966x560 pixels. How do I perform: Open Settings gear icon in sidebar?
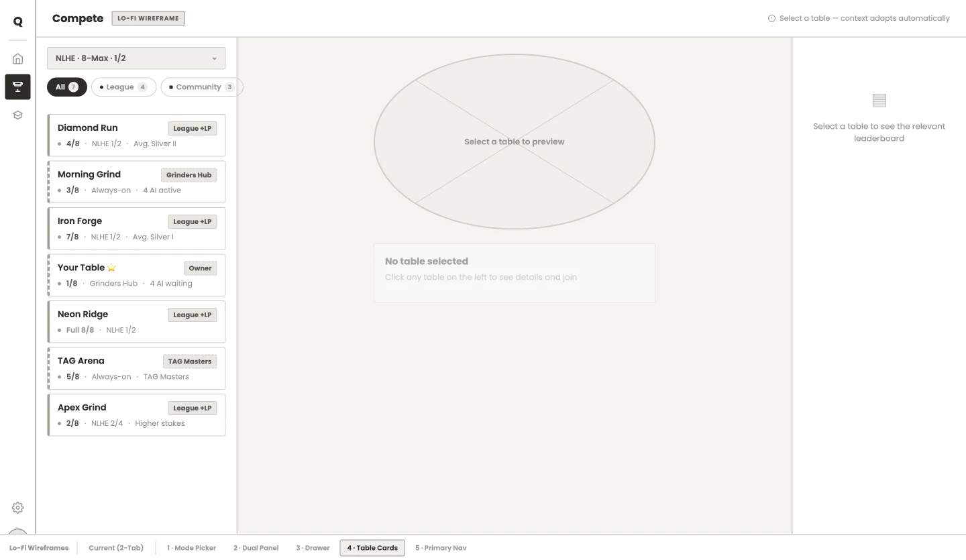[17, 508]
